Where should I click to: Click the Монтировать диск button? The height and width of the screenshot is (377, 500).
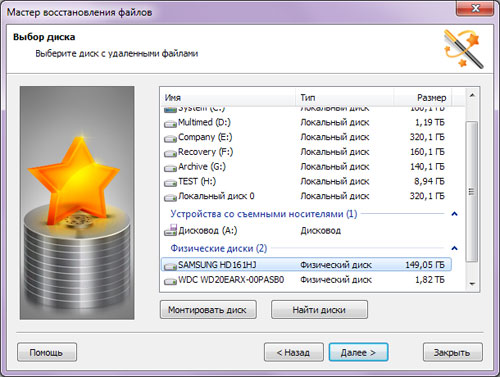point(208,310)
